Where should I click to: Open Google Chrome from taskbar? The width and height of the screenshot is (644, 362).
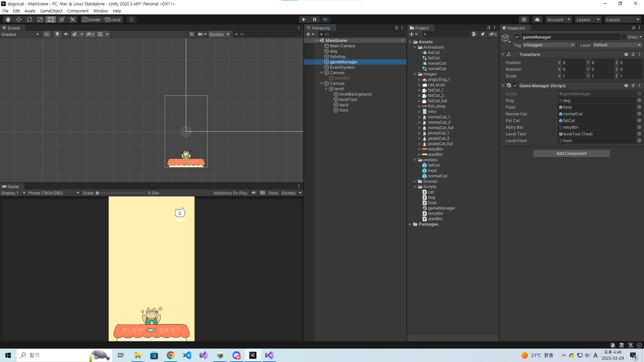[171, 355]
